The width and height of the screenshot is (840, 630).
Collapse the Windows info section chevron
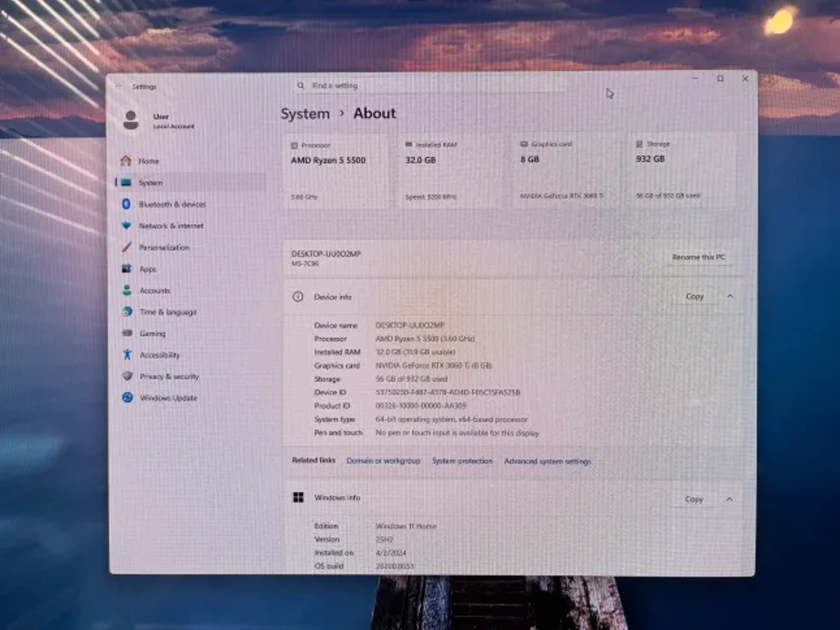pyautogui.click(x=729, y=499)
